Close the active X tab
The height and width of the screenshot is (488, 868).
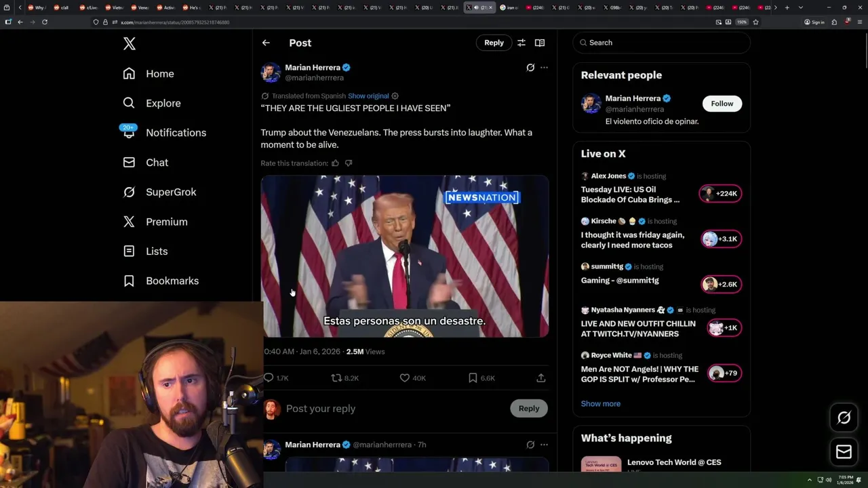(x=491, y=7)
